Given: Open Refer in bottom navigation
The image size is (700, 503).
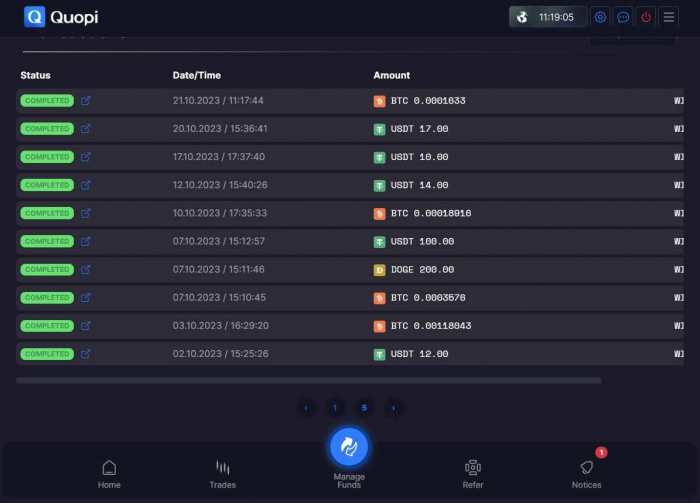Looking at the screenshot, I should pyautogui.click(x=473, y=474).
